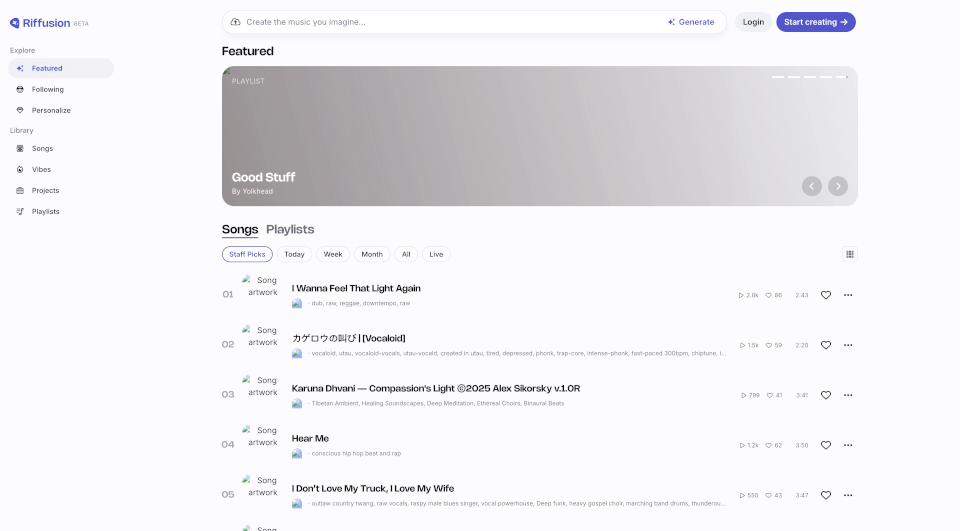
Task: Open the Vibes library
Action: click(x=41, y=169)
